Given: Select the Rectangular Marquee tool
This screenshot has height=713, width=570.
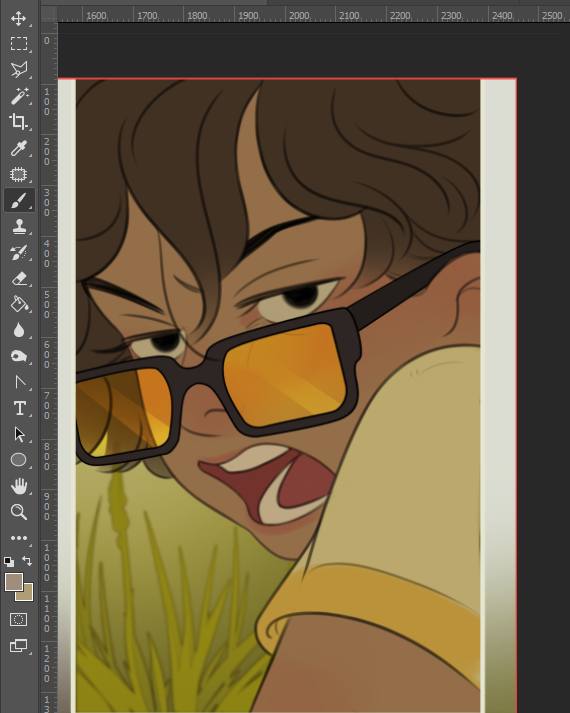Looking at the screenshot, I should click(19, 44).
